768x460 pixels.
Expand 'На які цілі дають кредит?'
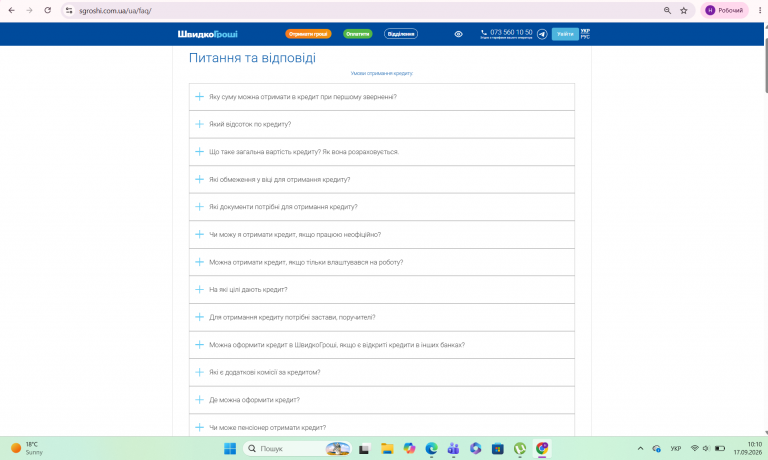click(x=382, y=290)
